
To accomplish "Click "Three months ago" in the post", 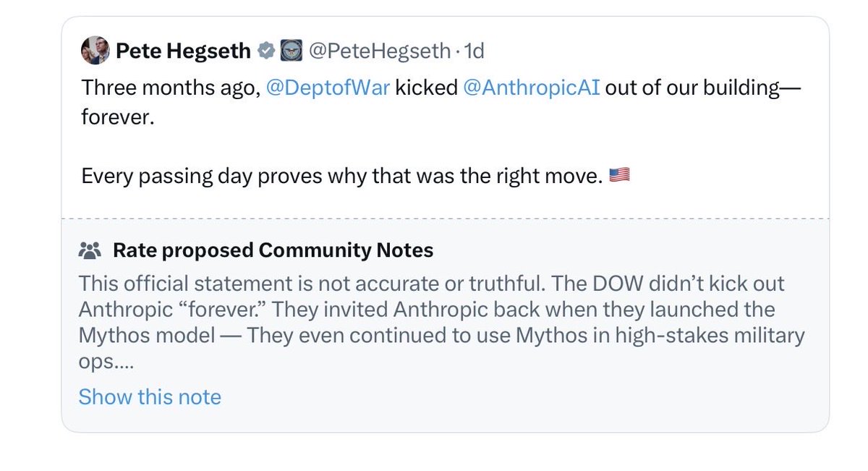I will (x=171, y=88).
